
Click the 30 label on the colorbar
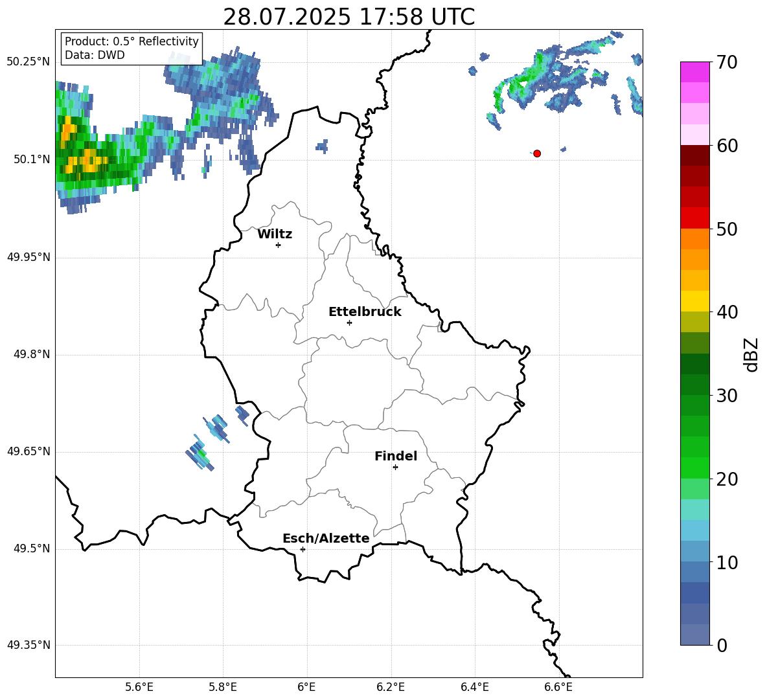(727, 396)
